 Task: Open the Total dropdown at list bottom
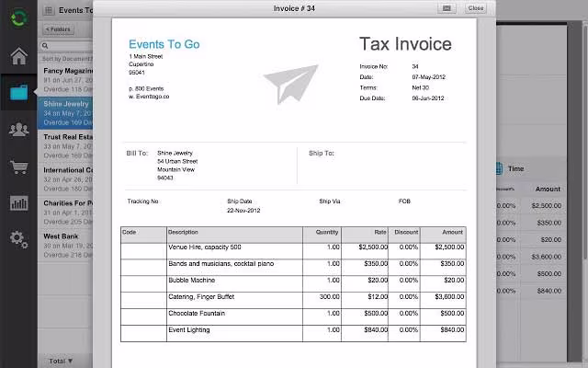[x=61, y=361]
